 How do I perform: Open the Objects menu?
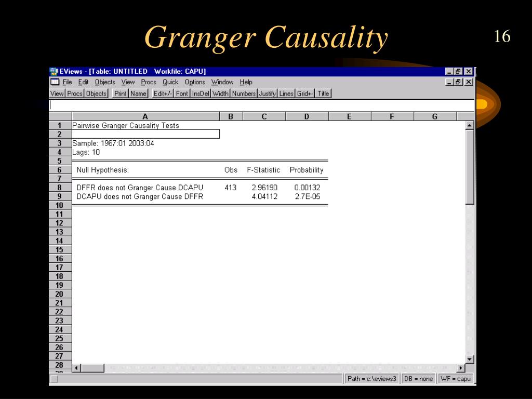point(105,82)
